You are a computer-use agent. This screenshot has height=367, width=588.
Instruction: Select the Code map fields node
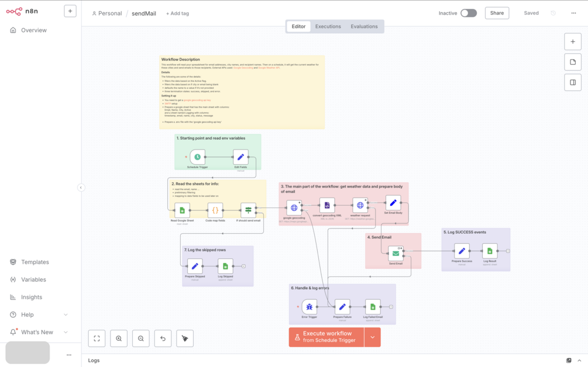(215, 210)
